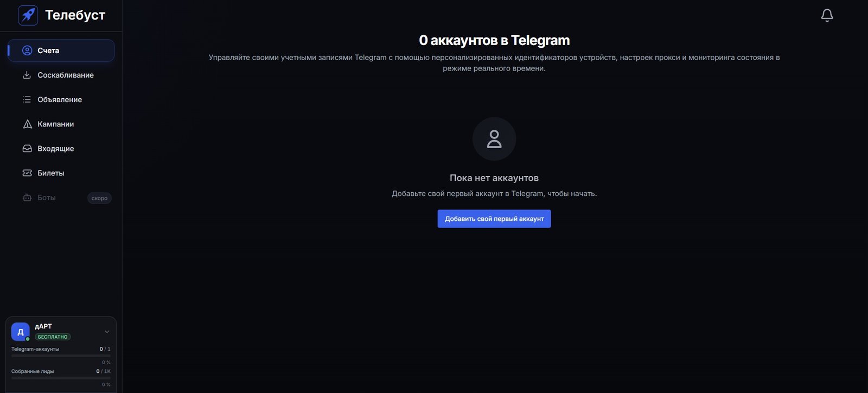The image size is (868, 393).
Task: Click the БЕСПЛАТНО plan badge
Action: [x=53, y=337]
